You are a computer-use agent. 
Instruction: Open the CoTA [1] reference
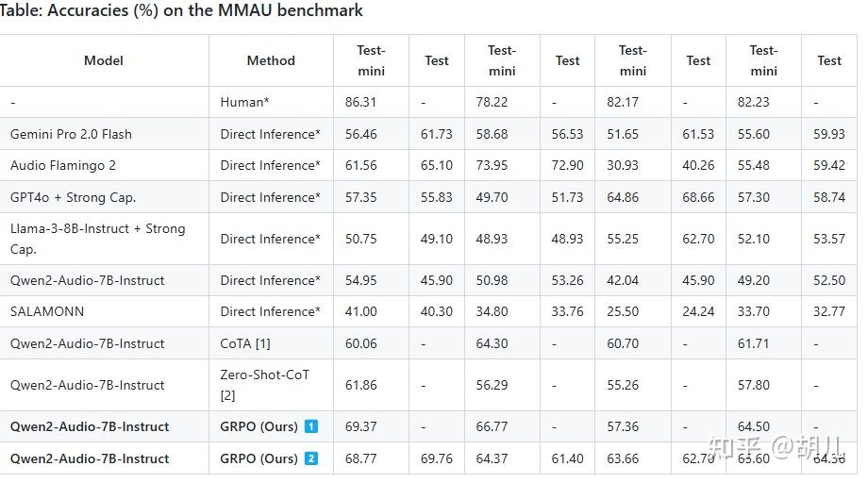[245, 343]
